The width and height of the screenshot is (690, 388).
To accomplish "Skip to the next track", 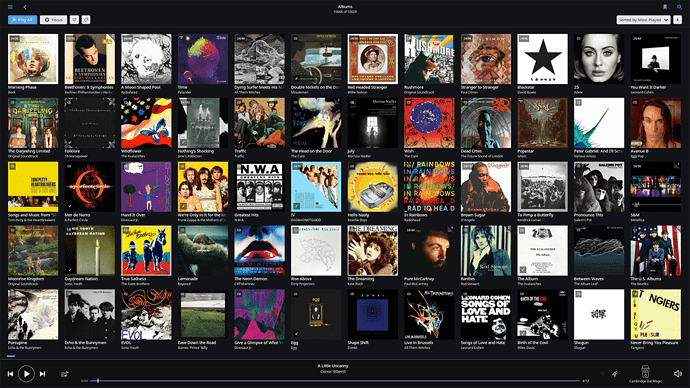I will click(x=43, y=374).
